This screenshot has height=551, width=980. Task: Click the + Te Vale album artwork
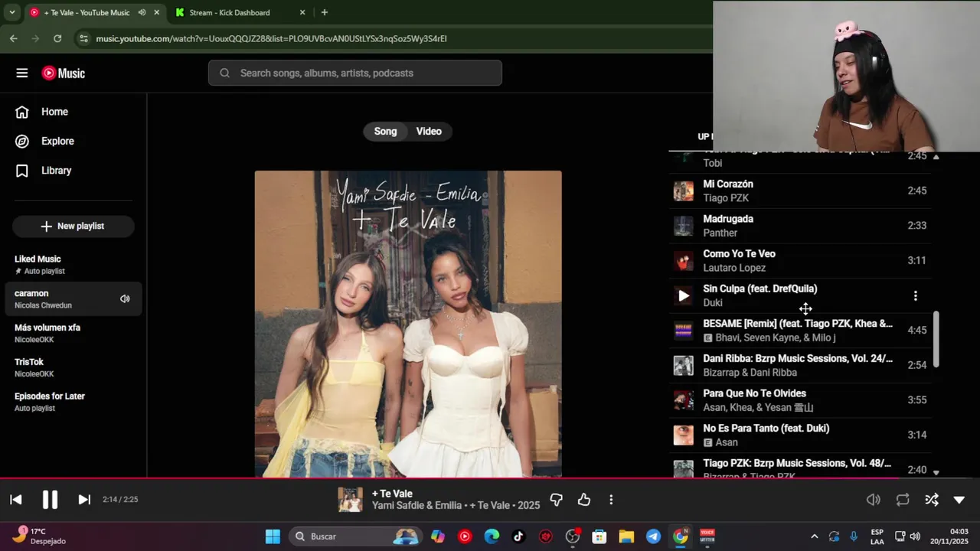tap(408, 324)
